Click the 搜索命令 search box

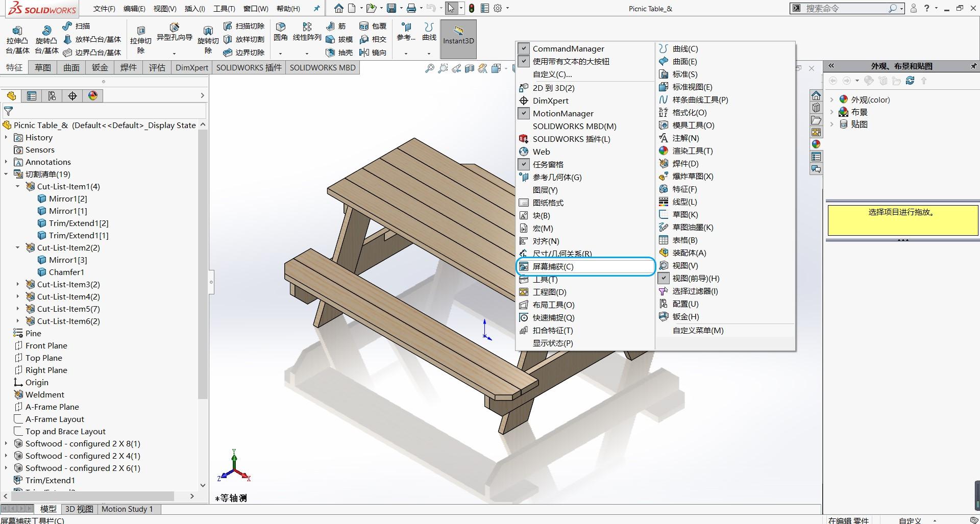pos(847,8)
